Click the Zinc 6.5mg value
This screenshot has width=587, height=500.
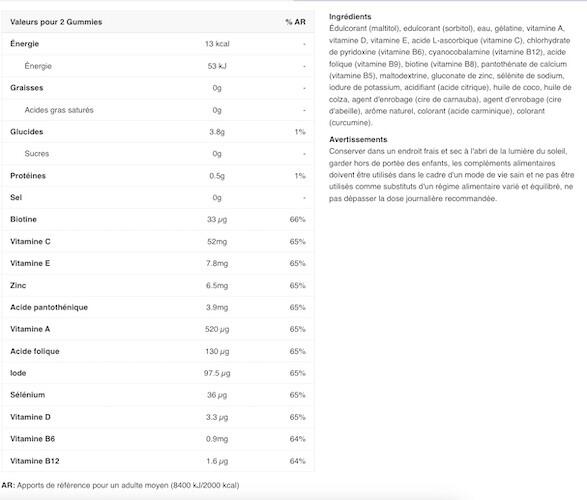[x=217, y=285]
